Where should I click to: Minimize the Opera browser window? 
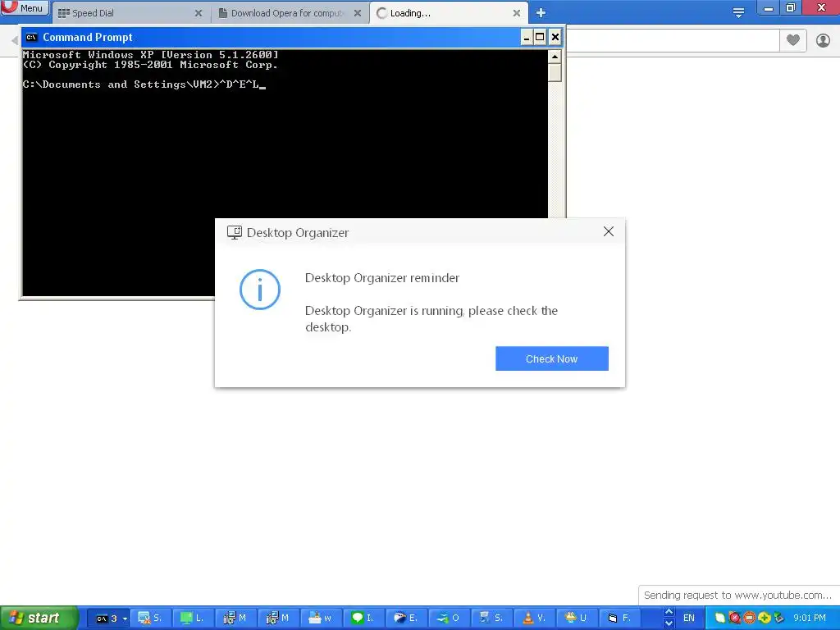click(x=768, y=7)
